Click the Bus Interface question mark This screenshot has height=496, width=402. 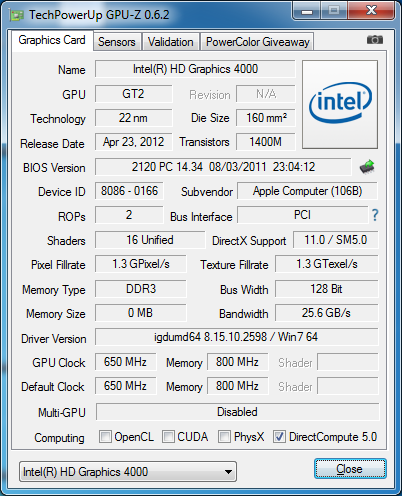(375, 215)
